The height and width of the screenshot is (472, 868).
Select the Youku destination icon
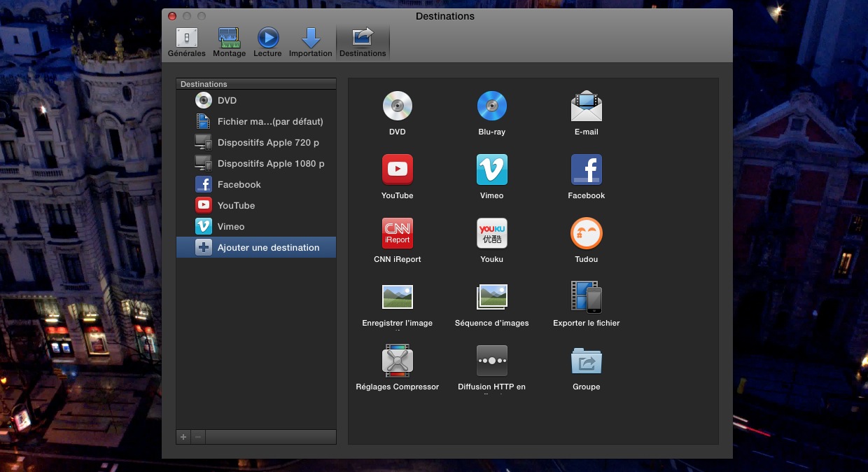491,234
